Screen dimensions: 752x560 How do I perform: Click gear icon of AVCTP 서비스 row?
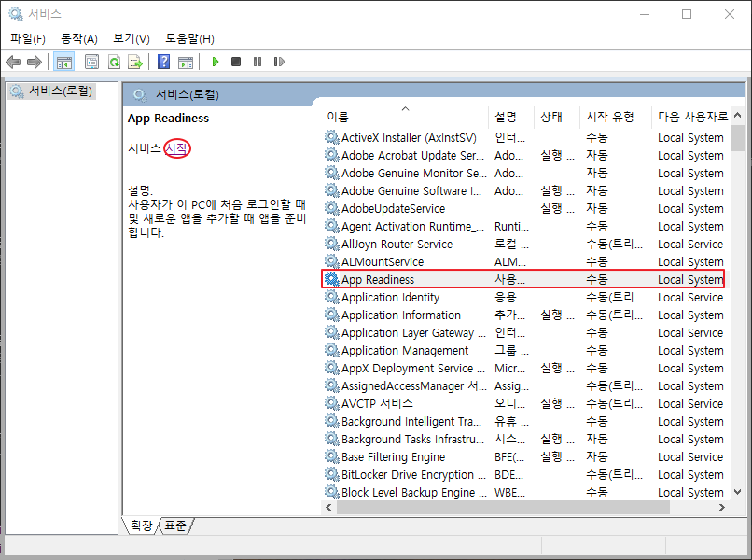pos(331,403)
